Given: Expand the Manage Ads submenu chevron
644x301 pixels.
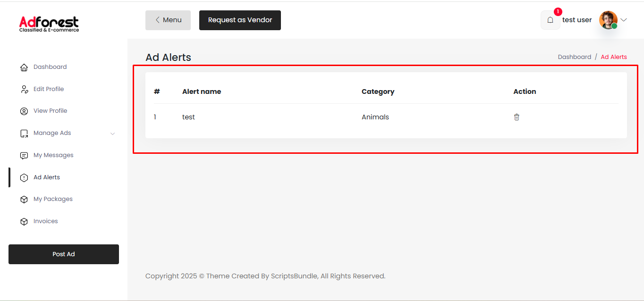Looking at the screenshot, I should coord(112,134).
